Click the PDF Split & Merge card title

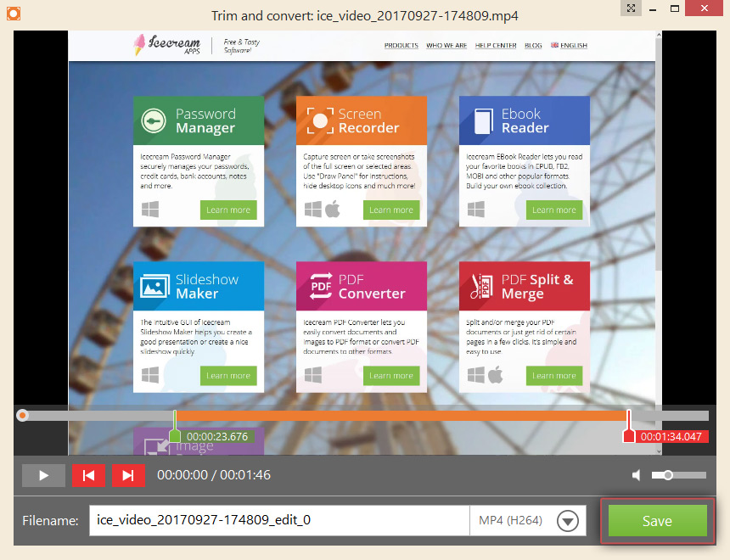pos(537,286)
